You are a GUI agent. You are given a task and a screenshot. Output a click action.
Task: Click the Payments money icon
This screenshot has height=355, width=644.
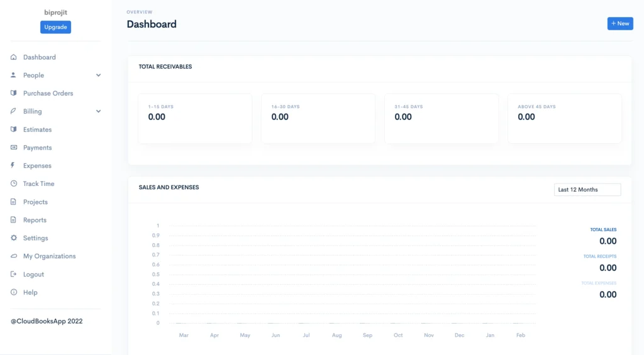pyautogui.click(x=14, y=147)
